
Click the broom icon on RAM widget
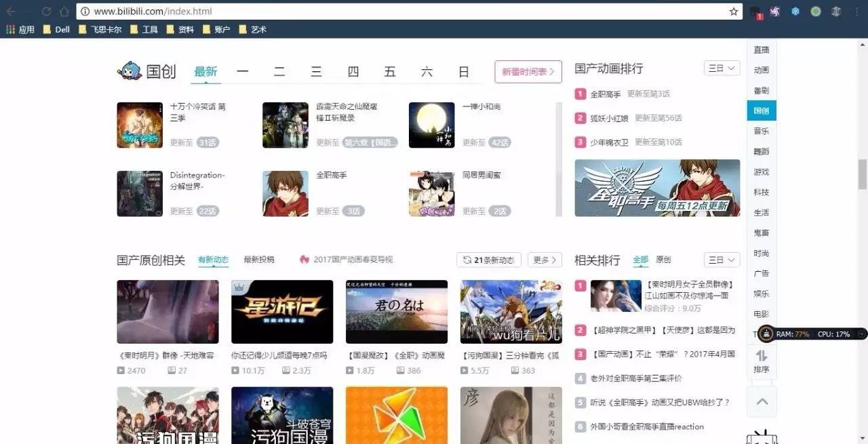[766, 334]
